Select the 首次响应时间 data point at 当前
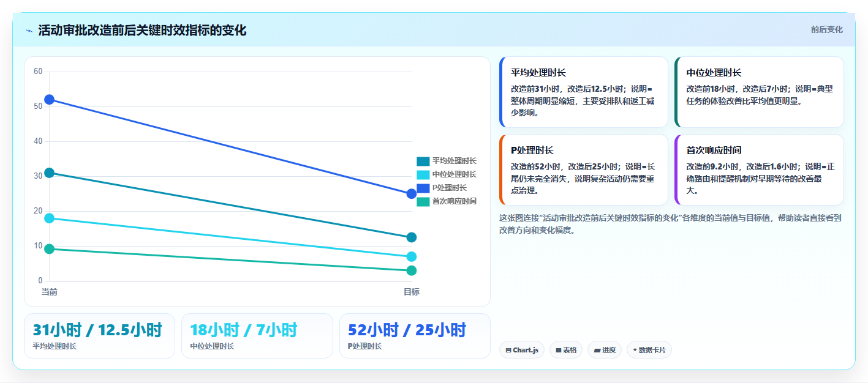 [50, 249]
